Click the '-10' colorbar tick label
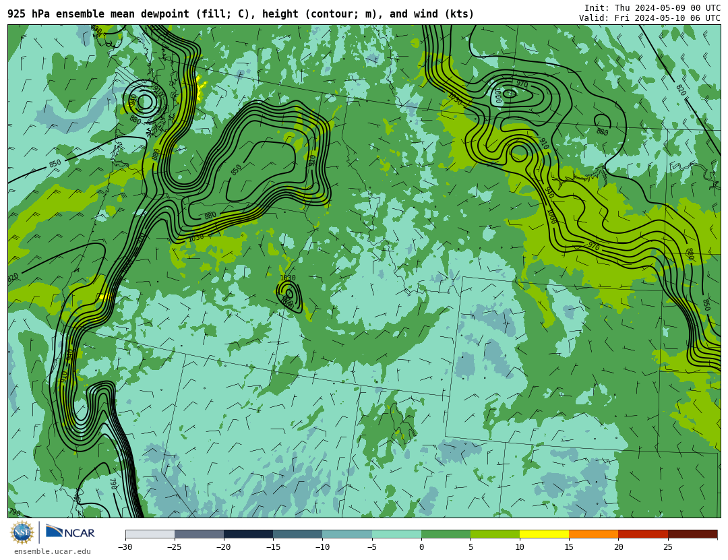 pos(323,547)
